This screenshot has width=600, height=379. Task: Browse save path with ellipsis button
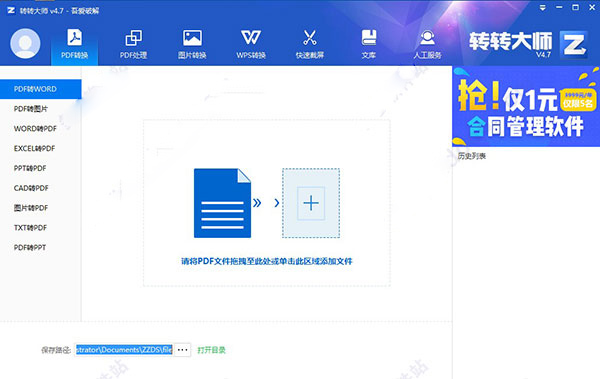coord(183,350)
